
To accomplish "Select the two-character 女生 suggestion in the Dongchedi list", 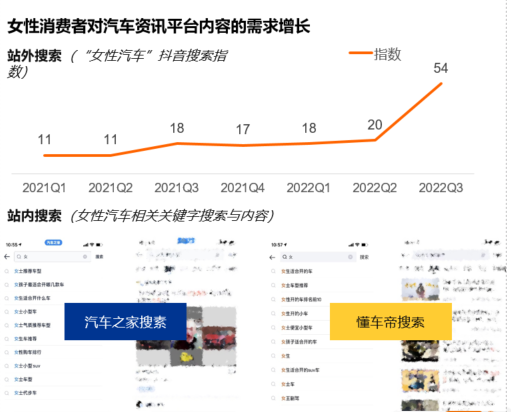I will [286, 356].
